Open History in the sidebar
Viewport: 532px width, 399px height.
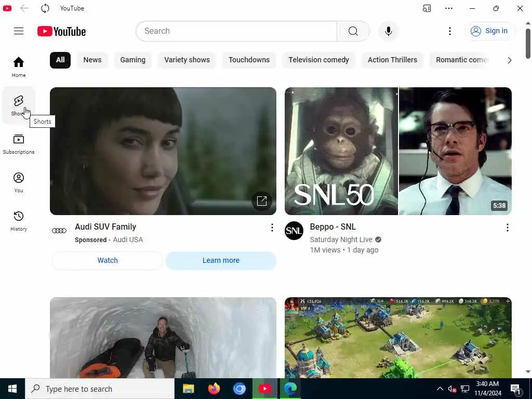coord(19,221)
